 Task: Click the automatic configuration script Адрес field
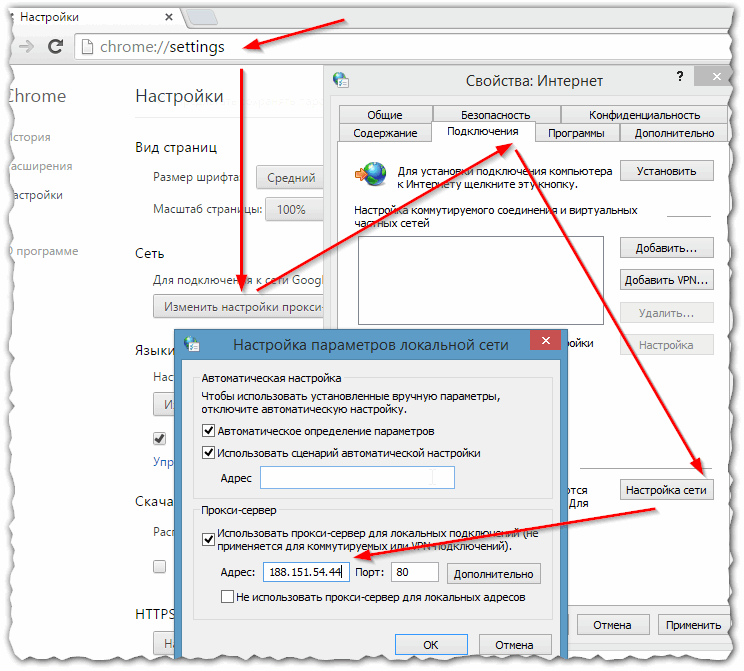point(357,477)
